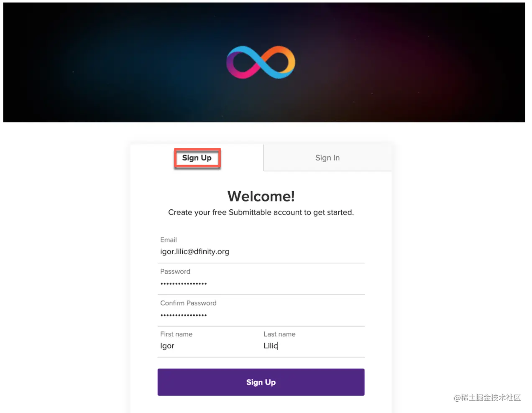Screen dimensions: 532x413
Task: Switch to the Sign In tab
Action: (x=327, y=158)
